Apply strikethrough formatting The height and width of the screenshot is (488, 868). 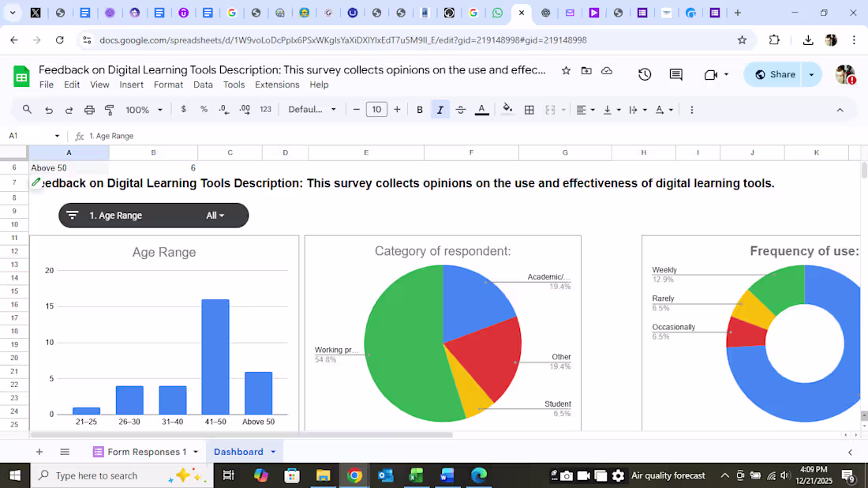point(460,109)
